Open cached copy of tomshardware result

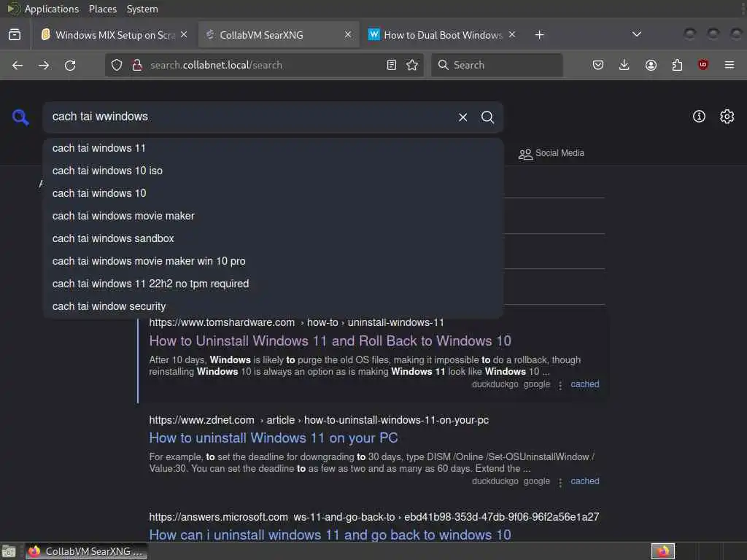pos(584,384)
